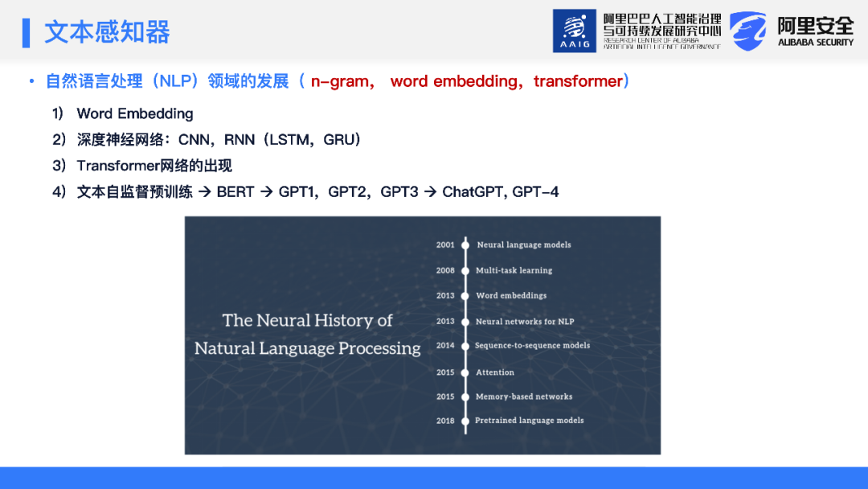This screenshot has width=868, height=489.
Task: Click the blue bullet before 自然语言处理
Action: click(x=31, y=81)
